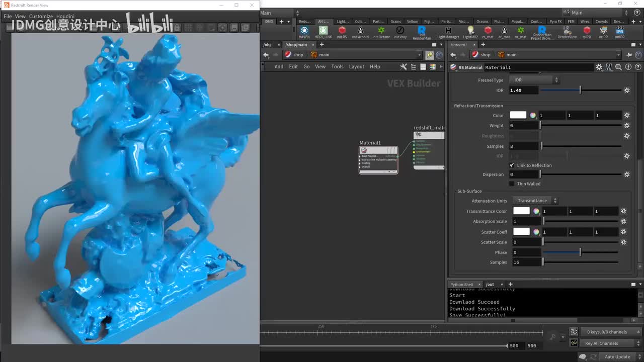
Task: Open the Attenuation Units dropdown
Action: tap(535, 201)
